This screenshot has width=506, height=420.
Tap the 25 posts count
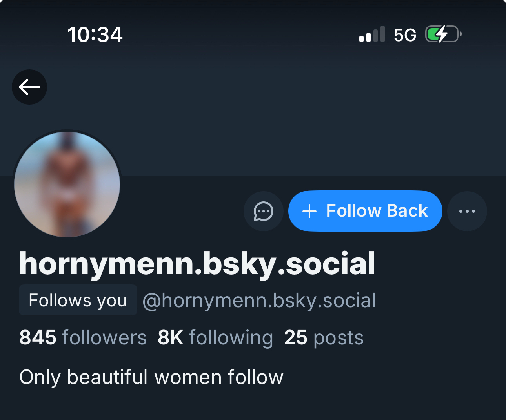point(324,337)
